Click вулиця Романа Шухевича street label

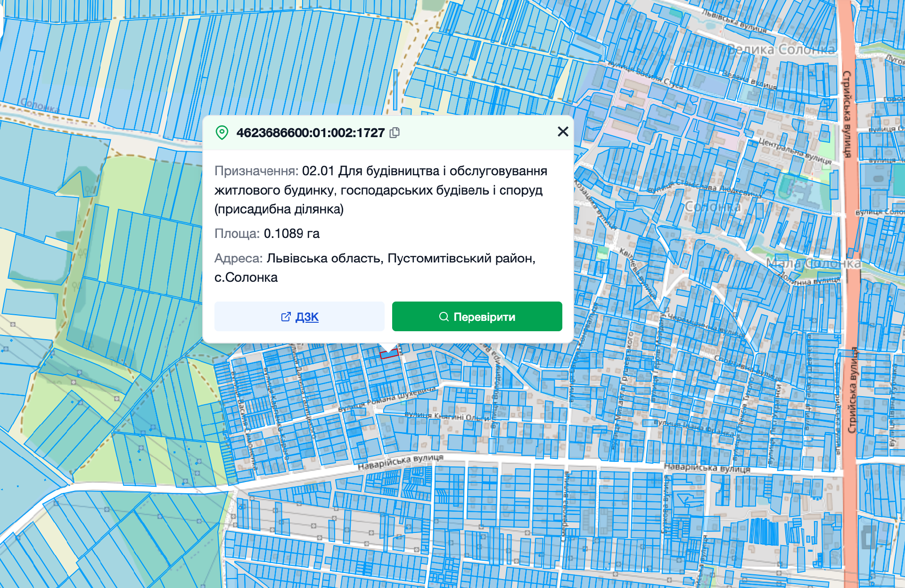pyautogui.click(x=387, y=400)
